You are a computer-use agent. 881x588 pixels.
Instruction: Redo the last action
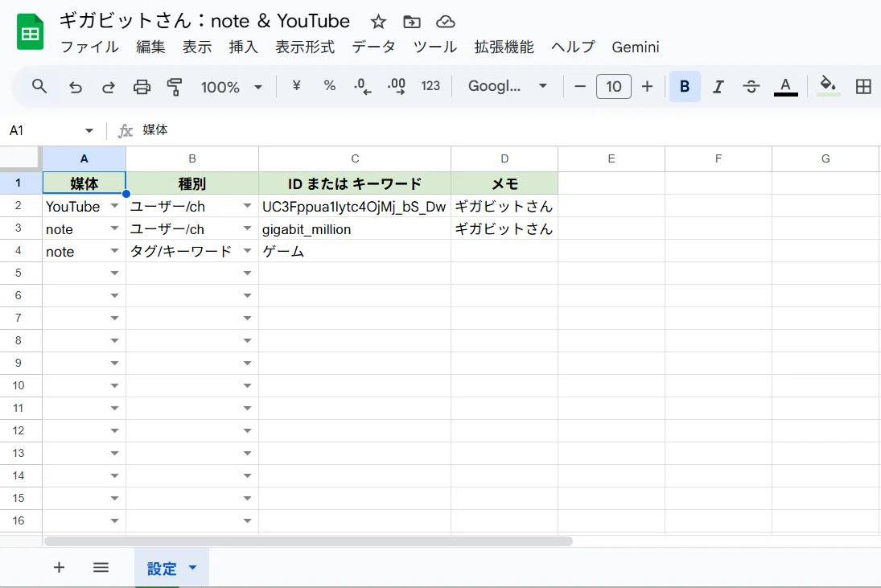(109, 87)
